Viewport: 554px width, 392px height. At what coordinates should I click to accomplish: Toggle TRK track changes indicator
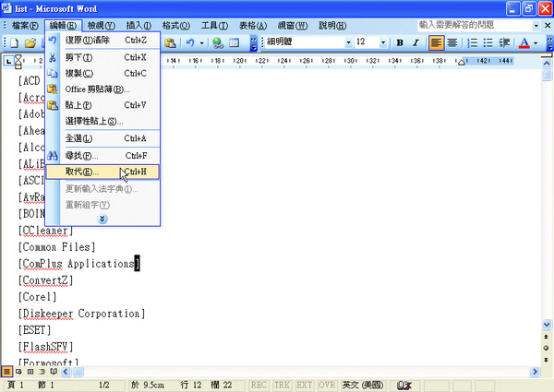282,385
